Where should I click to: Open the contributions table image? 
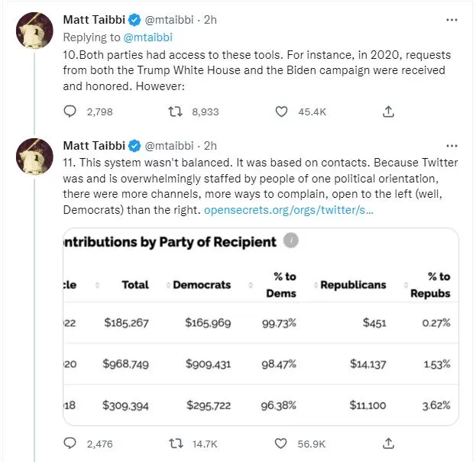coord(261,327)
